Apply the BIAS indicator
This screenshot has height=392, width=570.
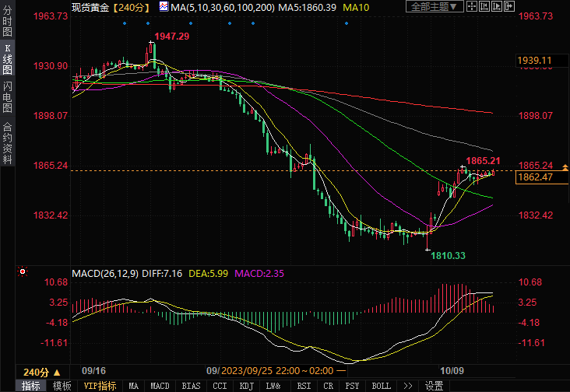point(191,386)
